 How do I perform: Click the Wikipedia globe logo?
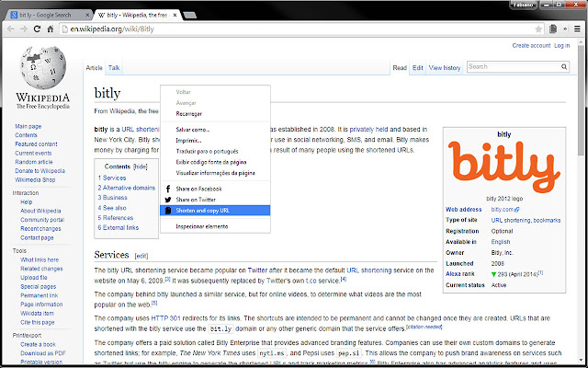(x=42, y=67)
